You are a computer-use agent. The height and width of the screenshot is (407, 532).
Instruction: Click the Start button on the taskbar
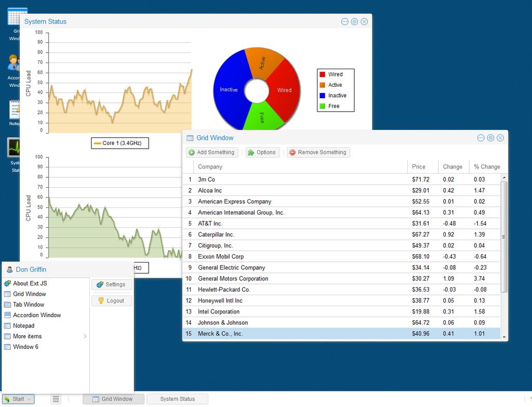18,399
